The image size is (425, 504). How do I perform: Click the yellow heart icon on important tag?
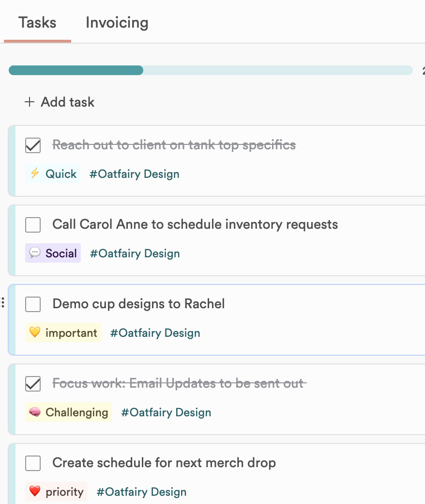click(35, 332)
